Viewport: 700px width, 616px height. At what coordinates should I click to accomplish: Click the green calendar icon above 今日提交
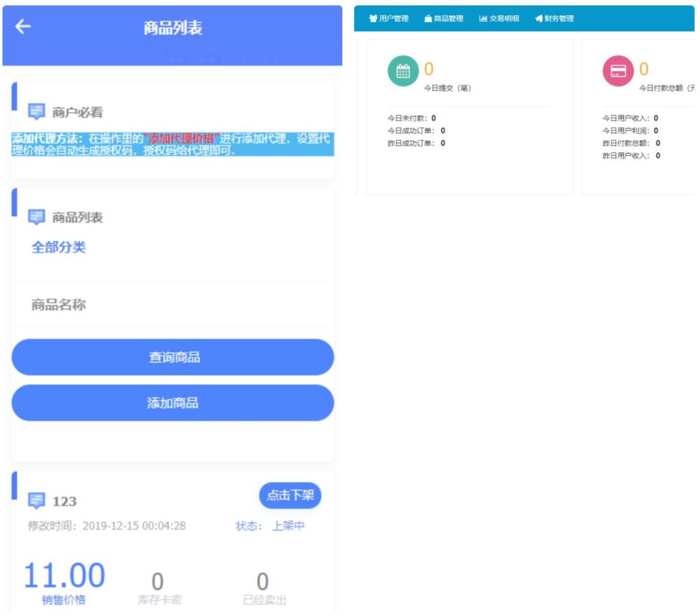(405, 70)
